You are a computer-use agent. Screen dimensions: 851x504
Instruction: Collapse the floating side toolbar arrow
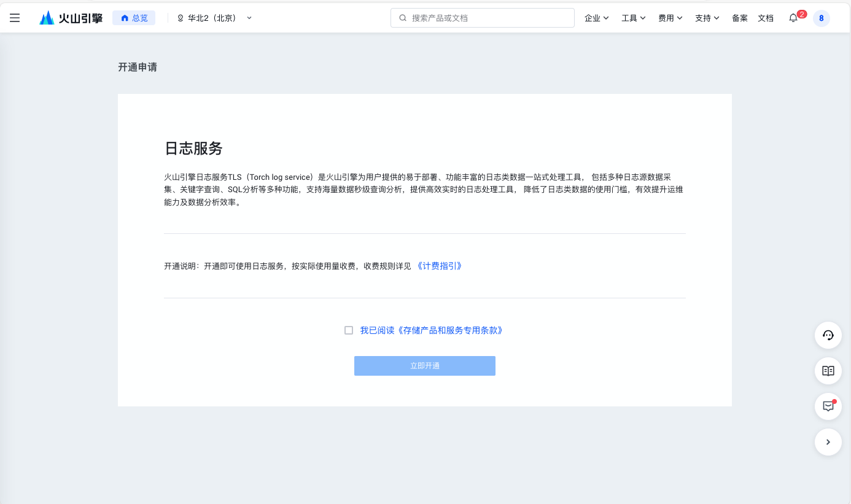pyautogui.click(x=828, y=442)
